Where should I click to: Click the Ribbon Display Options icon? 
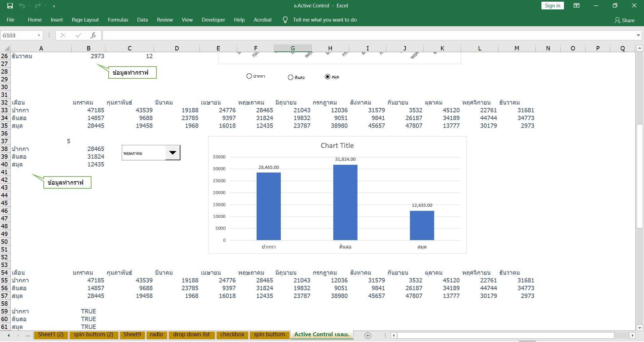pos(576,6)
